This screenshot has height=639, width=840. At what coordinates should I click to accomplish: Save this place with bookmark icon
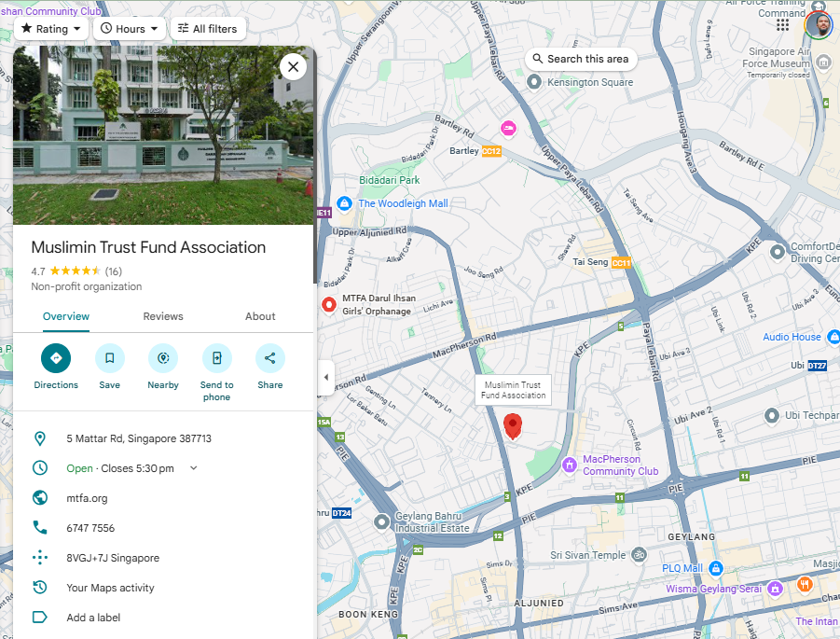click(109, 358)
